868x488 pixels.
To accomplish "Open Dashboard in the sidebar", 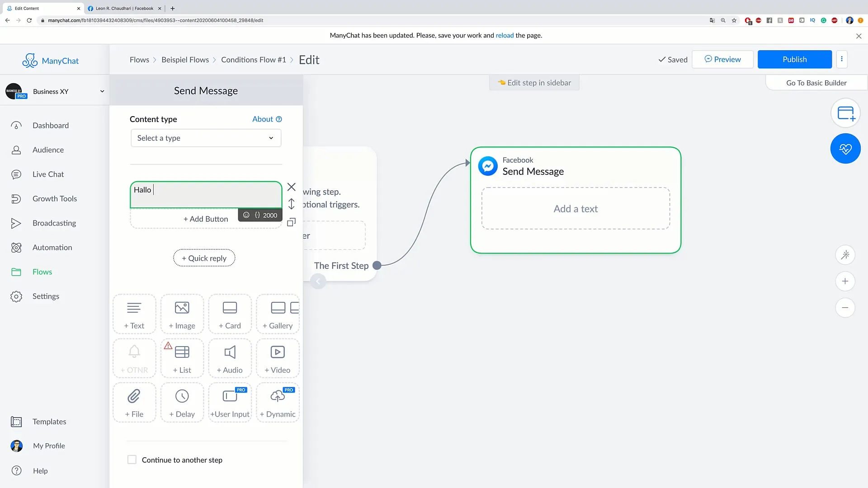I will coord(51,126).
